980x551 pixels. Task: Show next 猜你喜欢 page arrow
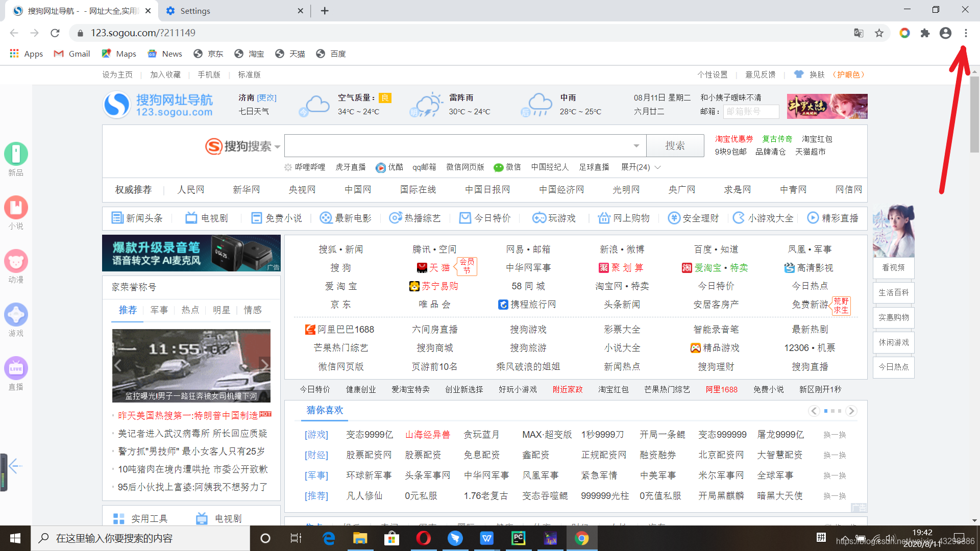coord(851,411)
